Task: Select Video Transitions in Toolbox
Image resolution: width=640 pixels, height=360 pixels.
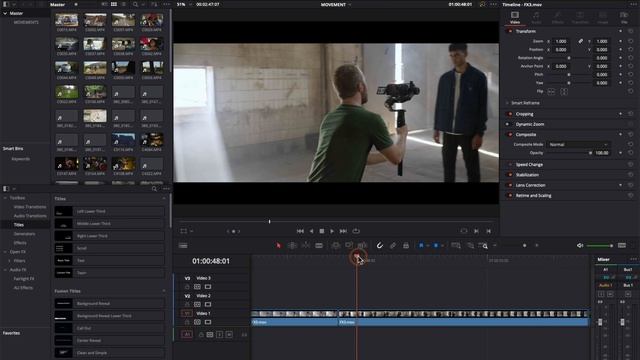Action: (x=30, y=207)
